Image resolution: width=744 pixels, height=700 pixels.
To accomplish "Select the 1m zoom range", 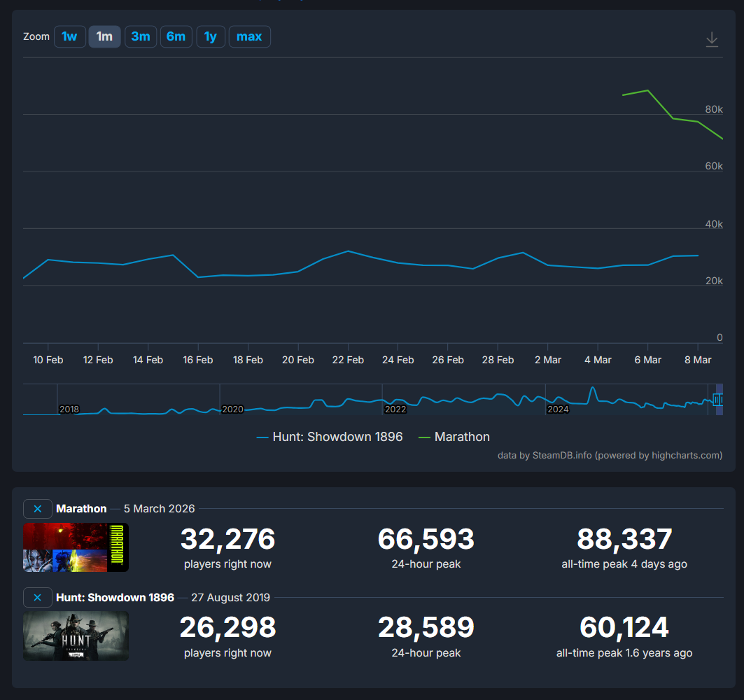I will 104,36.
